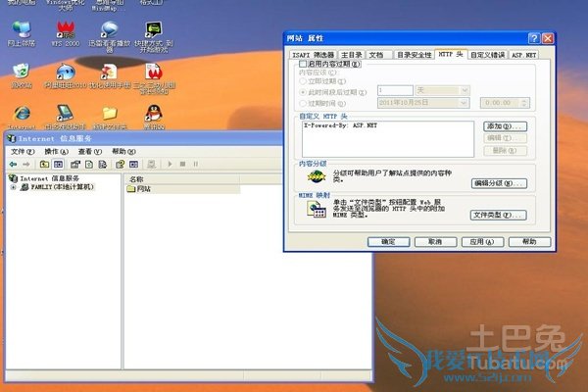The width and height of the screenshot is (588, 392).
Task: Select the WPS 2000 desktop icon
Action: pos(66,33)
